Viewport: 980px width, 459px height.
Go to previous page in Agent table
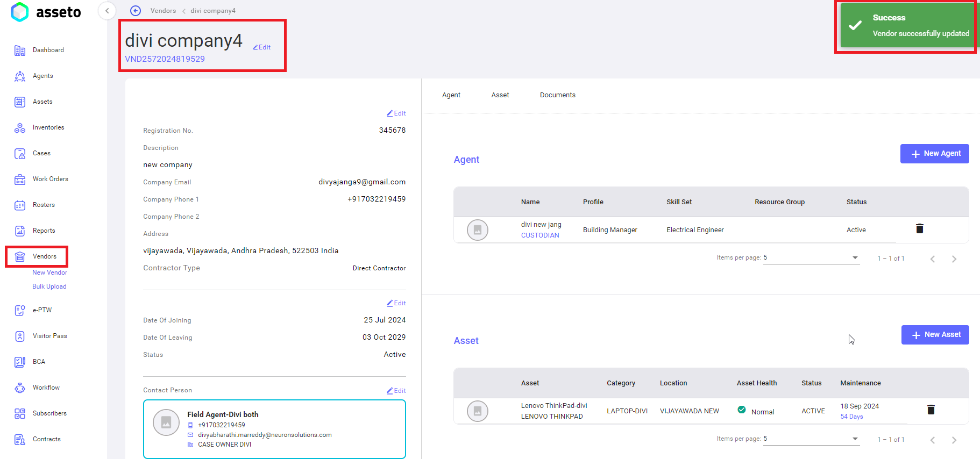[x=933, y=259]
